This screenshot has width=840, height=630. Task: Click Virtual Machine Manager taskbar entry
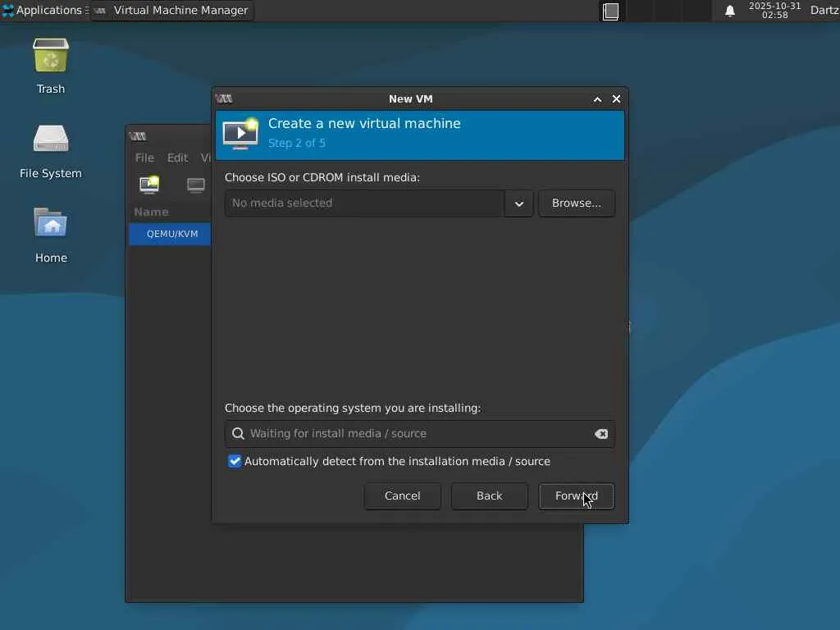tap(172, 11)
